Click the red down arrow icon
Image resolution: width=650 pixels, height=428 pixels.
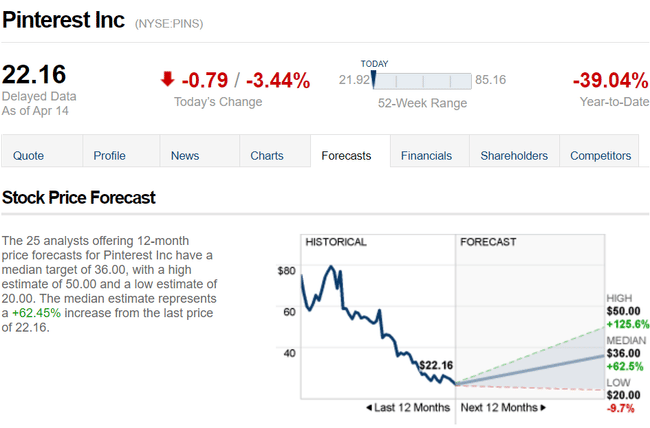tap(168, 79)
